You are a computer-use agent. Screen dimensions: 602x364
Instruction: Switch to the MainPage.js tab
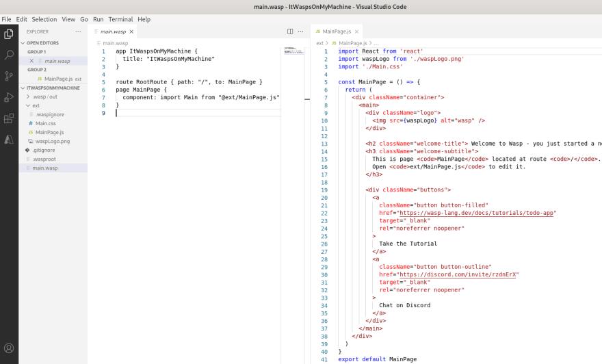click(x=337, y=31)
